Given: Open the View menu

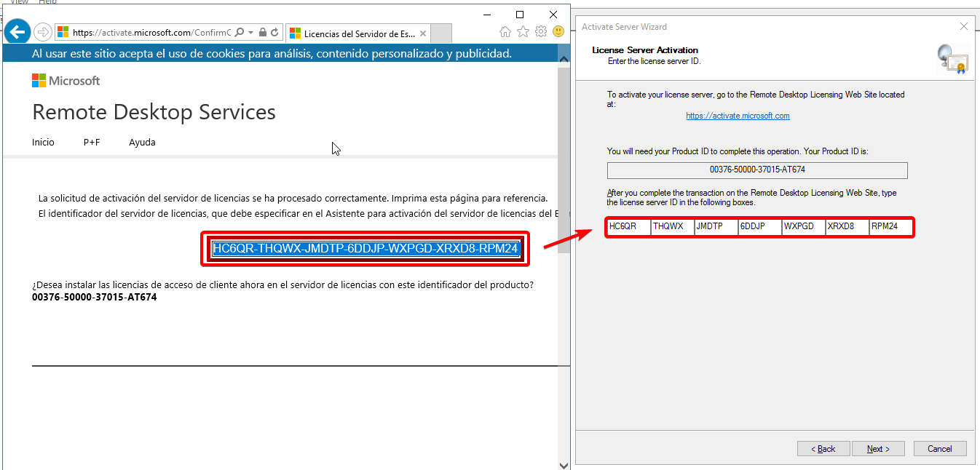Looking at the screenshot, I should (20, 2).
